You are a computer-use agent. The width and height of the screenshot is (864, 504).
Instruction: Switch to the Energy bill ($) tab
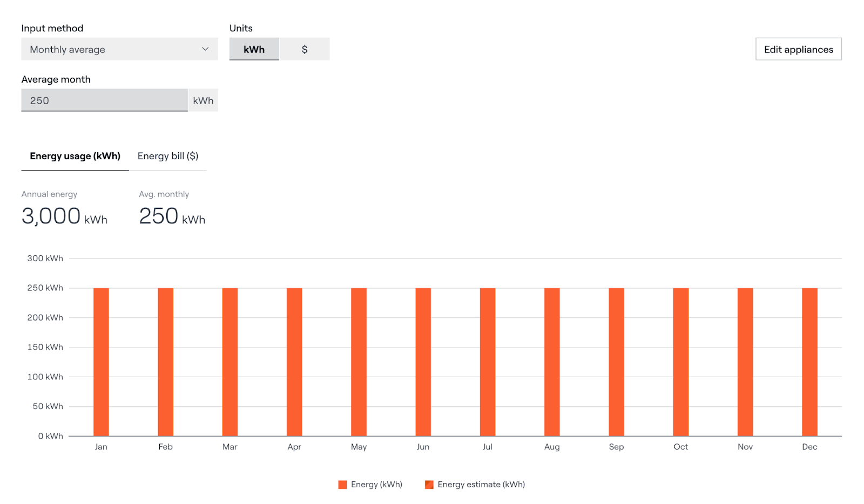click(x=168, y=156)
